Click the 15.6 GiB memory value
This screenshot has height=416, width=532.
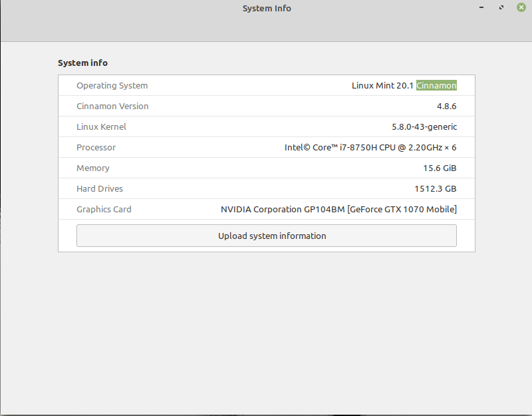pos(440,168)
